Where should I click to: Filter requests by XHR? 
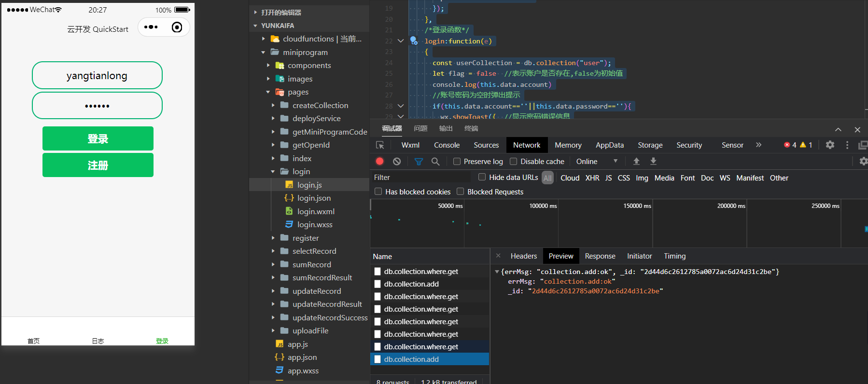click(592, 178)
